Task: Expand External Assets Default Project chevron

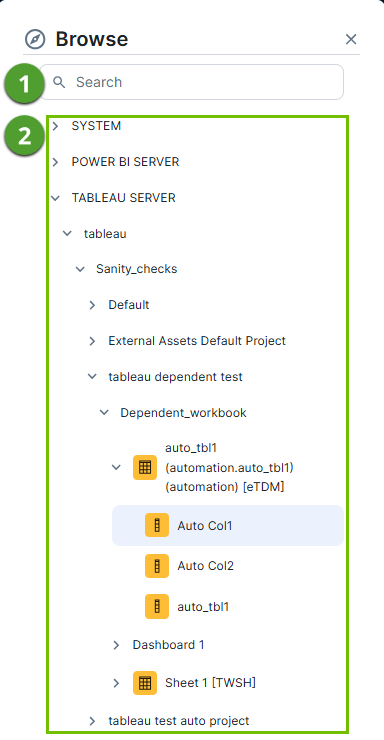Action: [x=92, y=341]
